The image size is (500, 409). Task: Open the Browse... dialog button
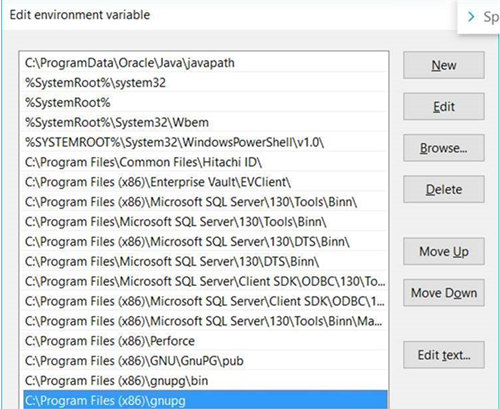tap(444, 148)
